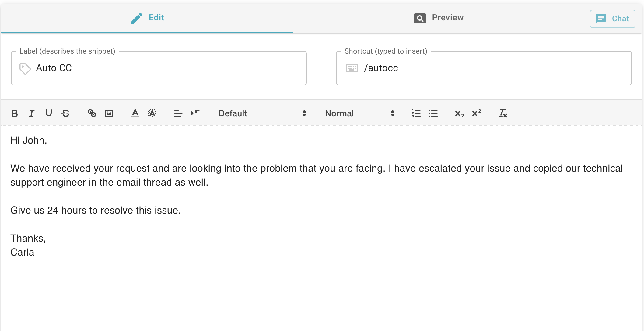Toggle underline formatting
This screenshot has width=644, height=331.
pos(48,113)
